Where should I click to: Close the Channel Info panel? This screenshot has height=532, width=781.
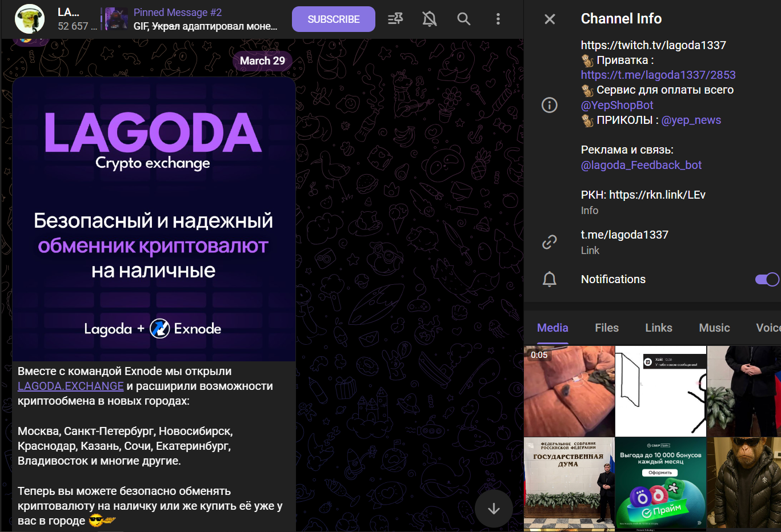click(550, 19)
